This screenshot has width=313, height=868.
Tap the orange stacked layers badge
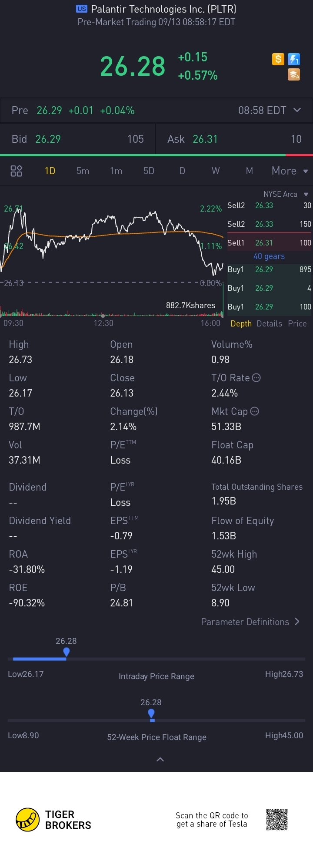[x=294, y=75]
